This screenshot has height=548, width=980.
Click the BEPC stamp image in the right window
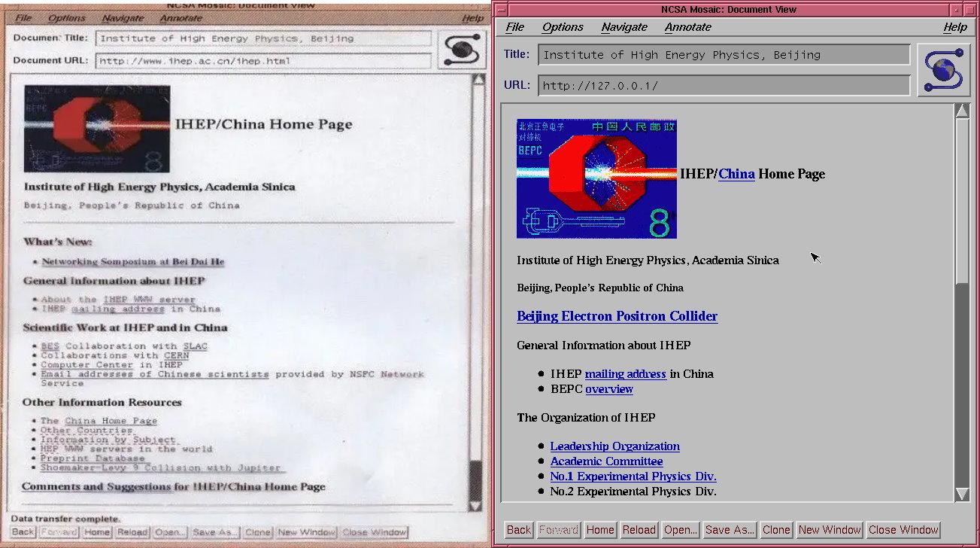596,178
